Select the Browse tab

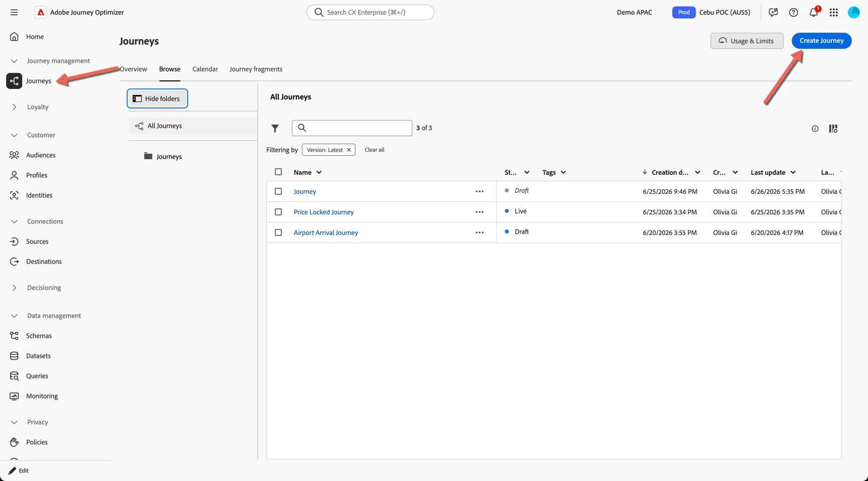pyautogui.click(x=170, y=69)
